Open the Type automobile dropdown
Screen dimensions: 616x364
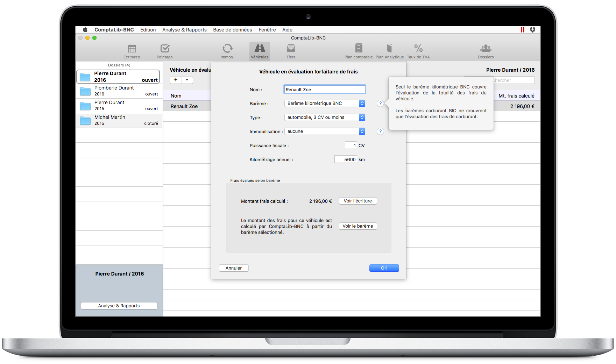click(x=325, y=117)
